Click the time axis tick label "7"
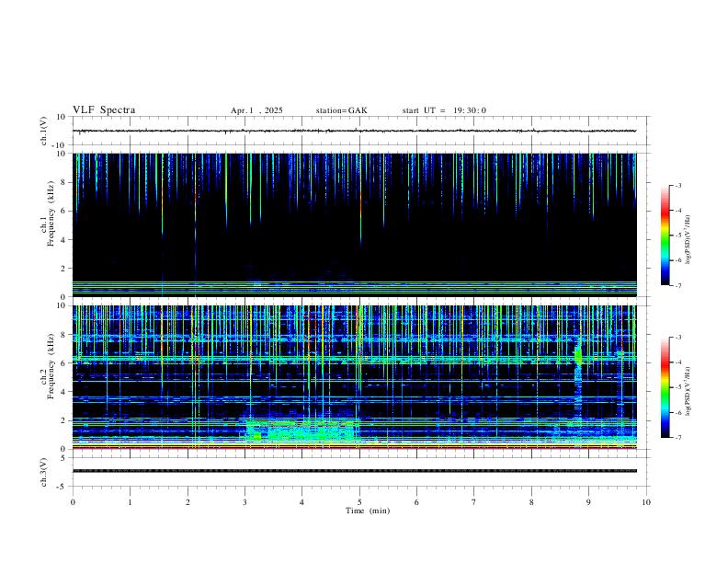This screenshot has width=728, height=563. 474,502
